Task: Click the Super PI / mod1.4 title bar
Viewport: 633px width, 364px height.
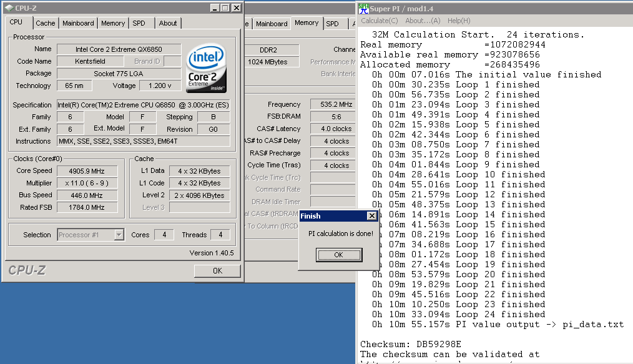Action: point(495,9)
